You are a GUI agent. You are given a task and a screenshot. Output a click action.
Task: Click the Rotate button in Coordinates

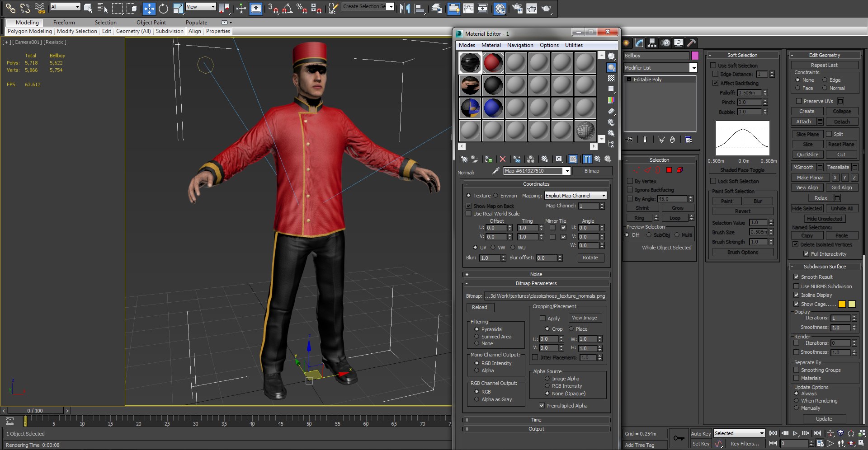590,258
